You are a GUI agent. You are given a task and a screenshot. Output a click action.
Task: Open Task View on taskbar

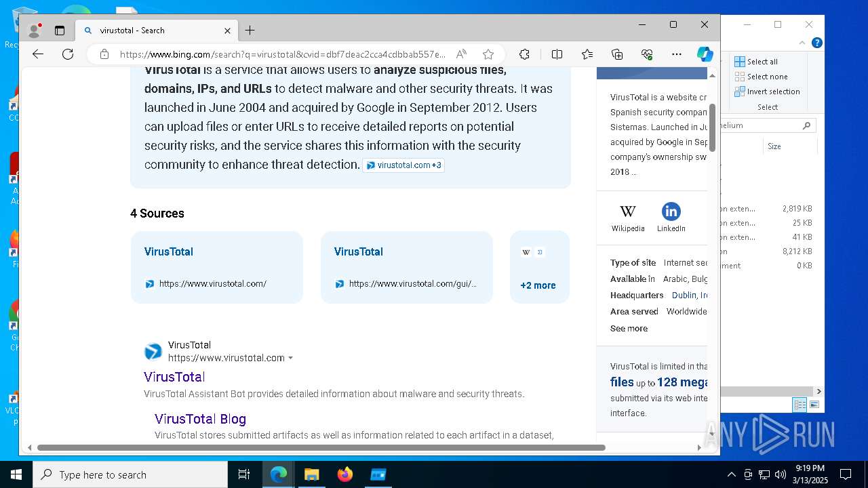click(244, 474)
